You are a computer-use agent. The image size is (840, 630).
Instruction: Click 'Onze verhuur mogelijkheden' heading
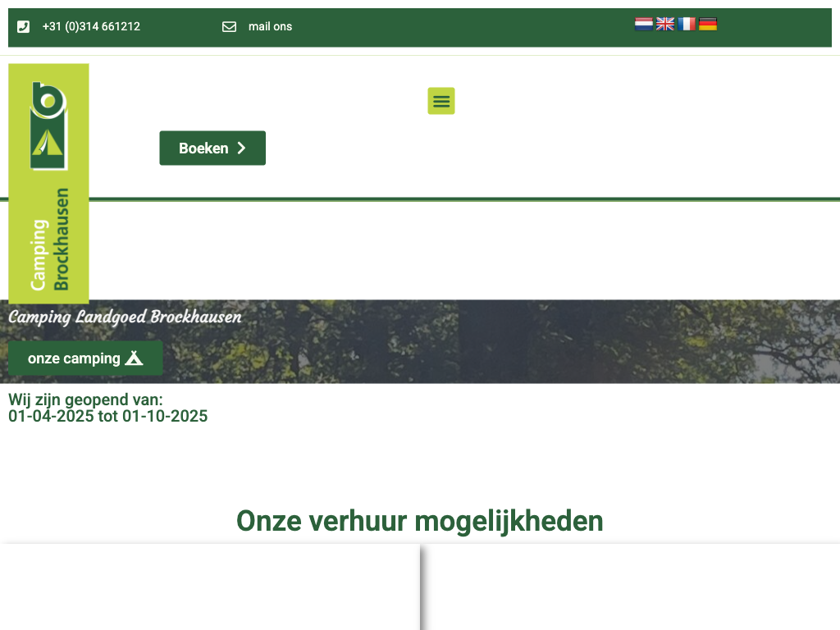click(x=420, y=521)
